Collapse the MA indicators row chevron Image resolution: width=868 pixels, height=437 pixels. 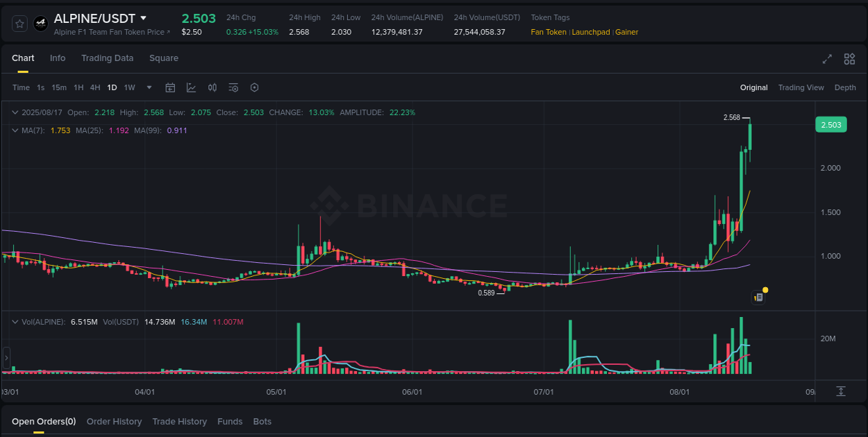[x=15, y=130]
